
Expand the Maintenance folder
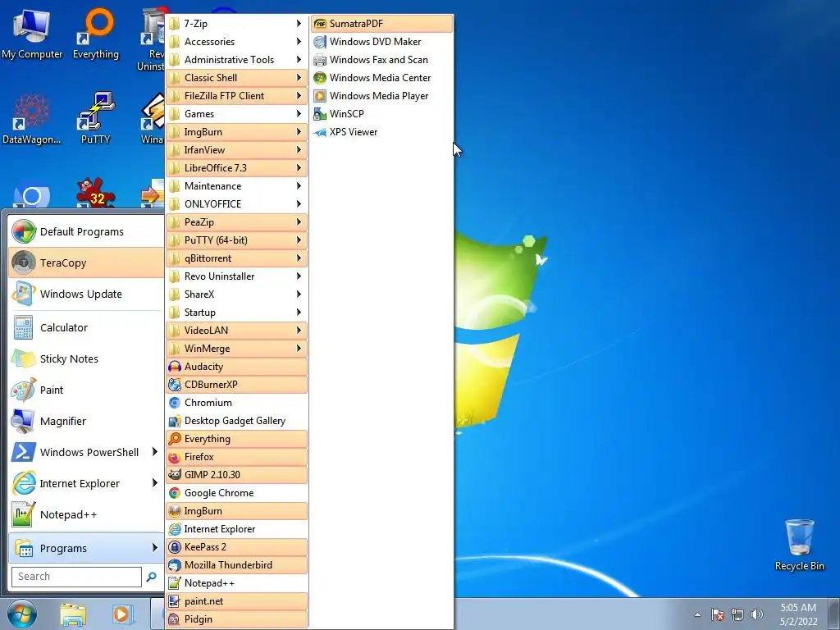coord(237,186)
